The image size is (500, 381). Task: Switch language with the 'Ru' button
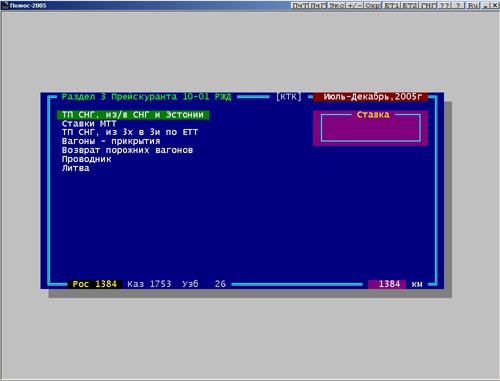pyautogui.click(x=473, y=5)
